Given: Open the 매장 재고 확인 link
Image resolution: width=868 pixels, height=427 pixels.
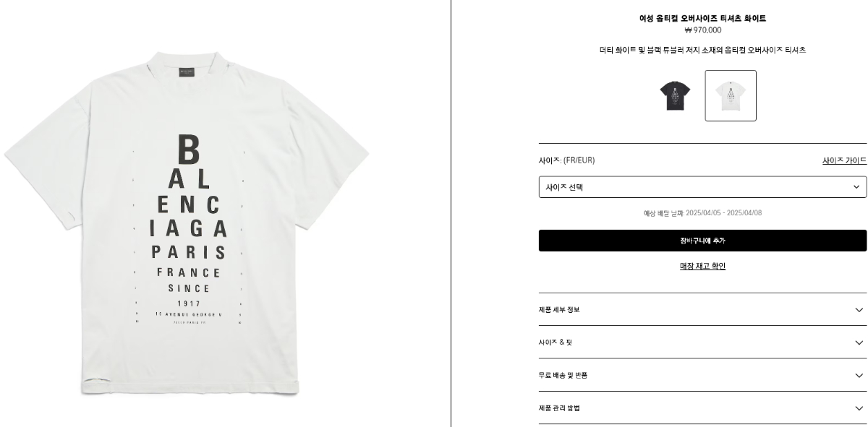Looking at the screenshot, I should coord(702,266).
